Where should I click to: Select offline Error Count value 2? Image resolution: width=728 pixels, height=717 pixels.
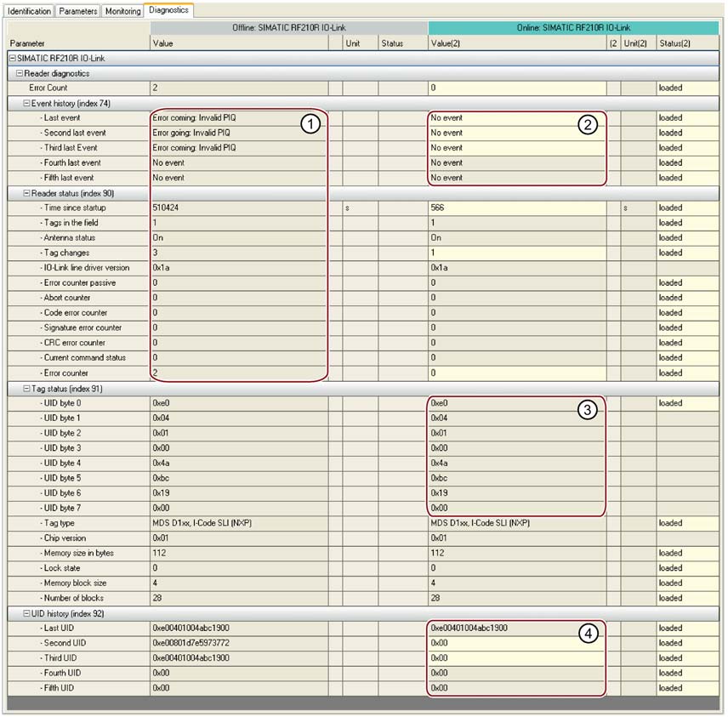pyautogui.click(x=239, y=88)
